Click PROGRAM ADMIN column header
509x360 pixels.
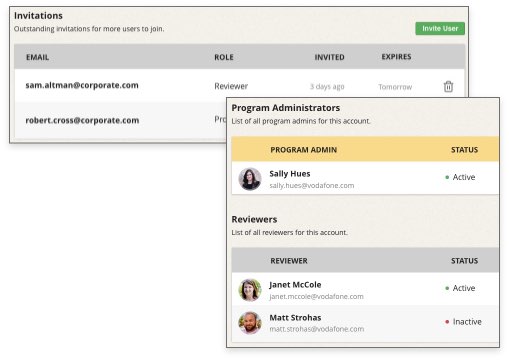[303, 150]
